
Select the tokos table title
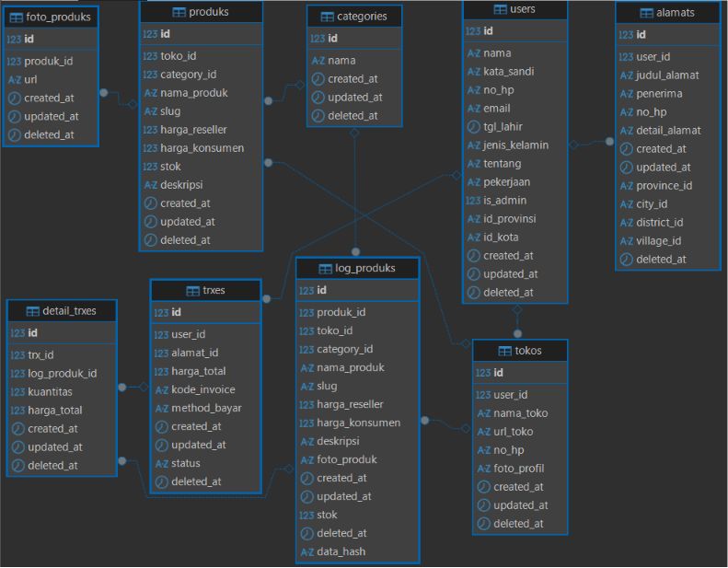tap(528, 351)
